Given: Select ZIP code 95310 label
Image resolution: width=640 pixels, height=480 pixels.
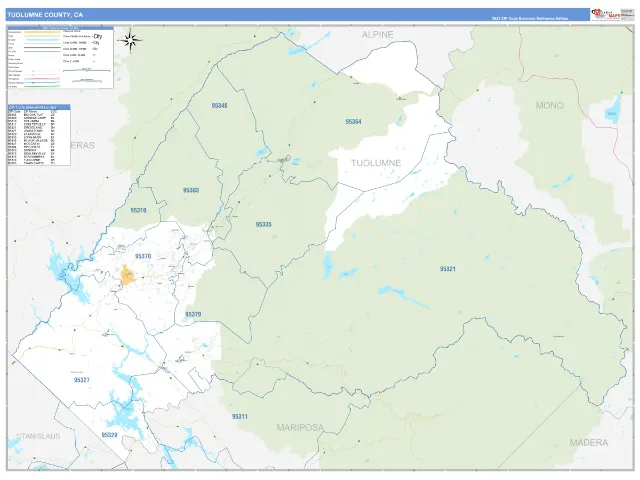Looking at the screenshot, I should tap(138, 210).
